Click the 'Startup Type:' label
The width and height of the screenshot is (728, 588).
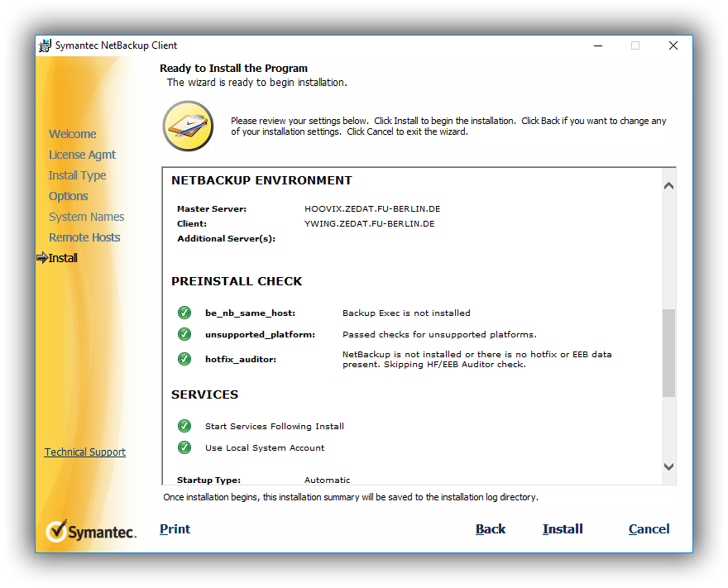pyautogui.click(x=209, y=480)
